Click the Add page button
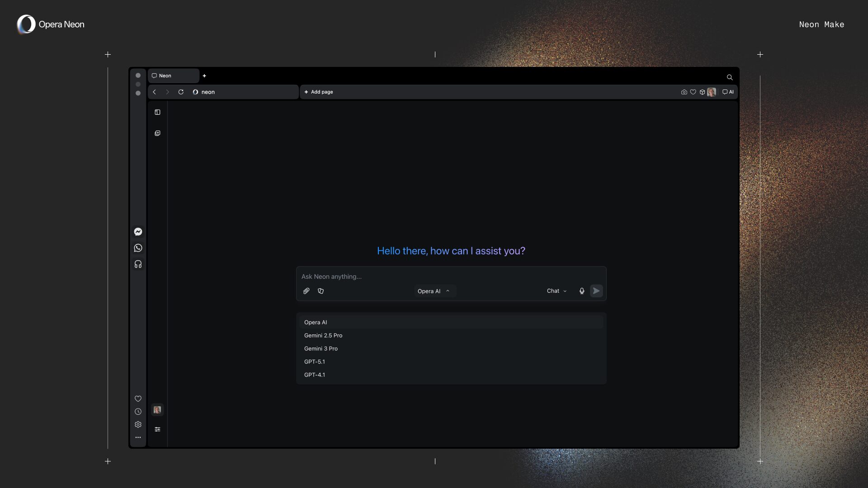 click(x=319, y=92)
